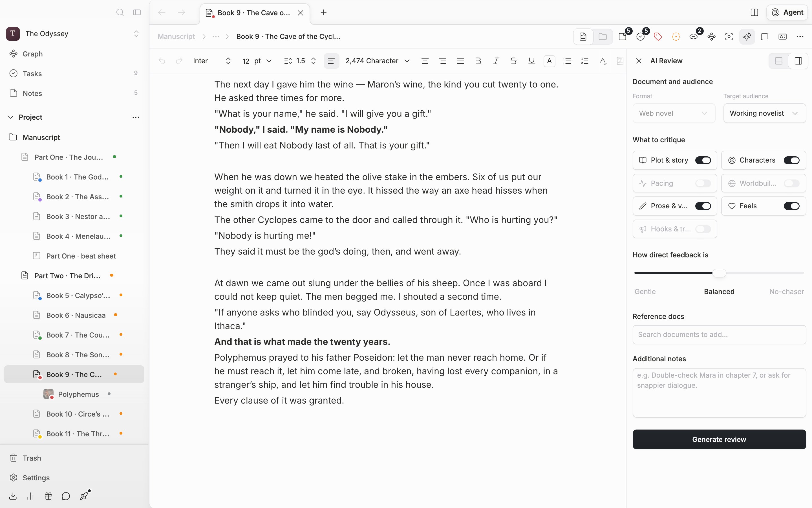The width and height of the screenshot is (812, 508).
Task: Collapse the Project section chevron
Action: point(11,117)
